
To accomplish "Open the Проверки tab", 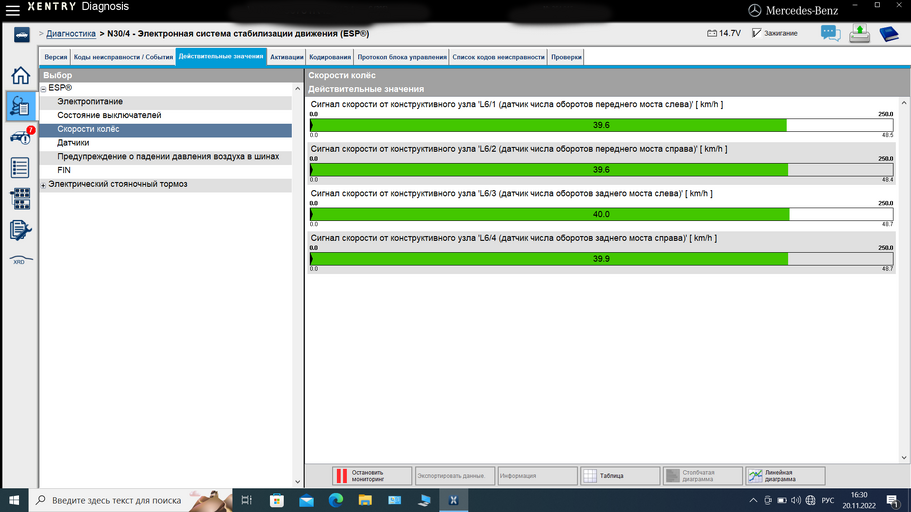I will tap(566, 57).
